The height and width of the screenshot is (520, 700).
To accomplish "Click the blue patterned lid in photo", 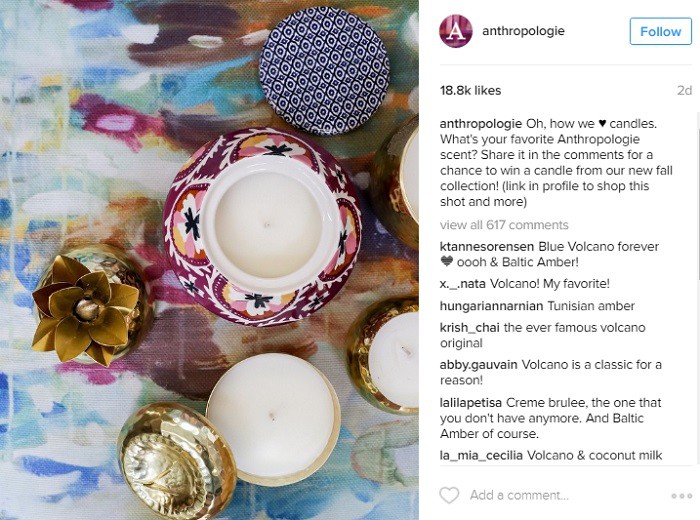I will click(x=324, y=70).
